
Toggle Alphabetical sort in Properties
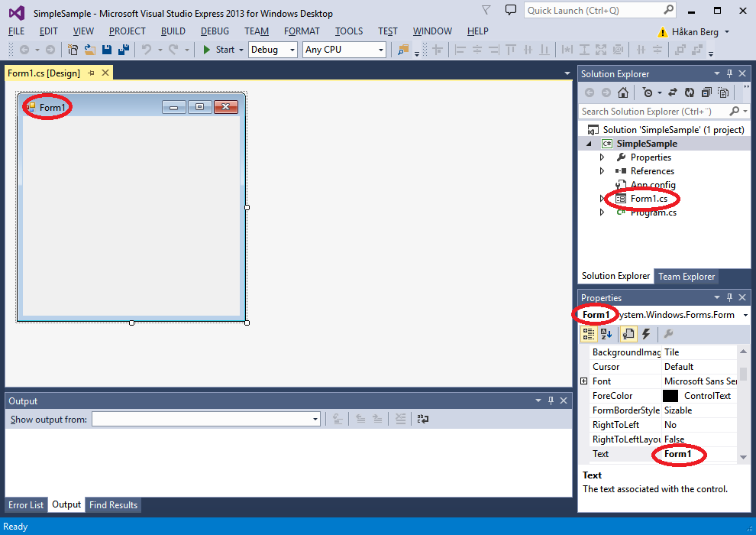606,334
